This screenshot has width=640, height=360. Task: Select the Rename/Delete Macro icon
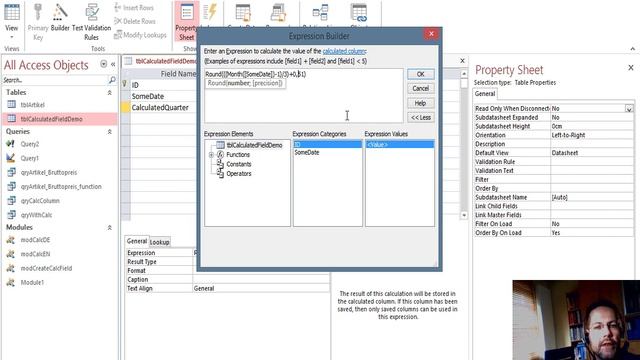click(x=278, y=13)
